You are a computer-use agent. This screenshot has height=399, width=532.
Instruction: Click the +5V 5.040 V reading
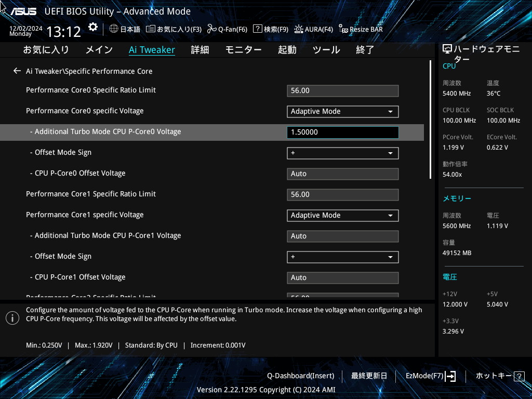497,304
